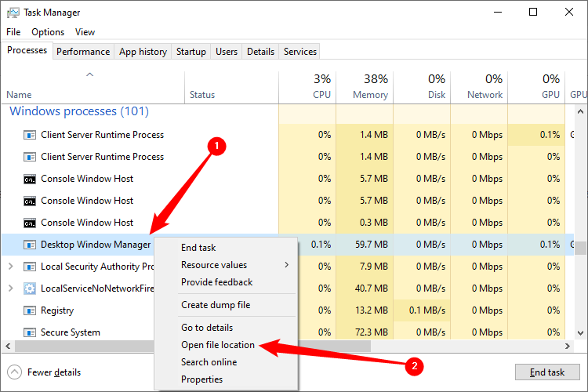Viewport: 588px width, 392px height.
Task: Click the LocalServiceNoNetworkFirewall gear icon
Action: click(x=30, y=289)
